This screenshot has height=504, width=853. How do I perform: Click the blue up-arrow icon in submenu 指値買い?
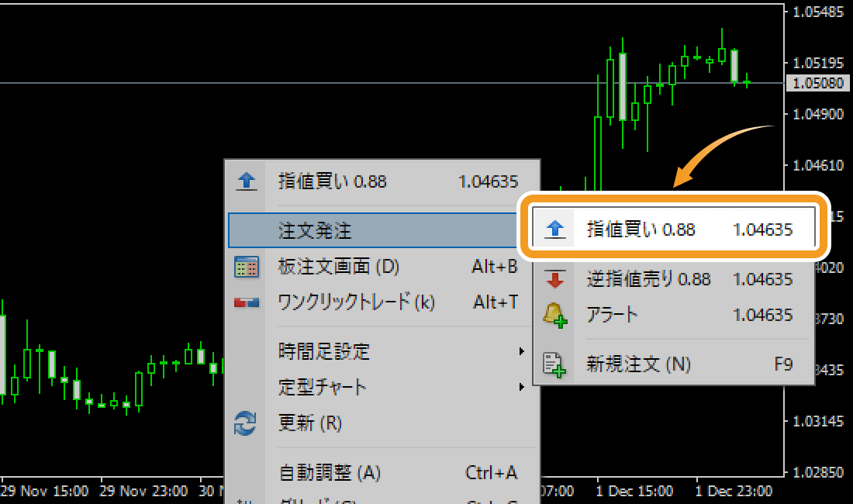click(555, 230)
